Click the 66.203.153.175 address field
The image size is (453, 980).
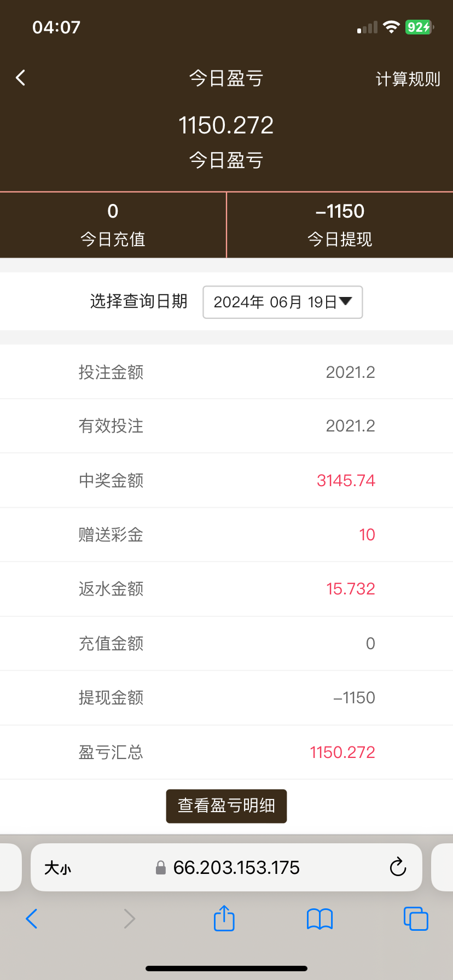(x=236, y=867)
